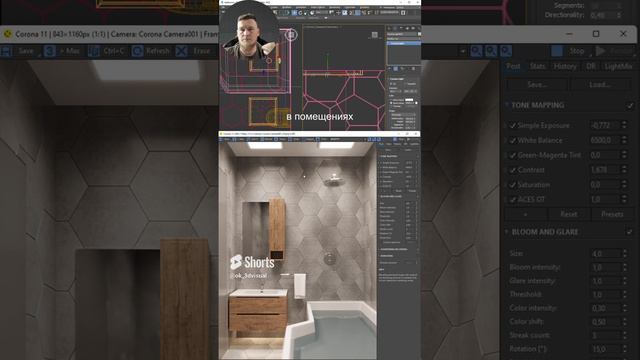This screenshot has width=640, height=360.
Task: Uncheck the Green-Magenta Tint checkbox
Action: 513,155
